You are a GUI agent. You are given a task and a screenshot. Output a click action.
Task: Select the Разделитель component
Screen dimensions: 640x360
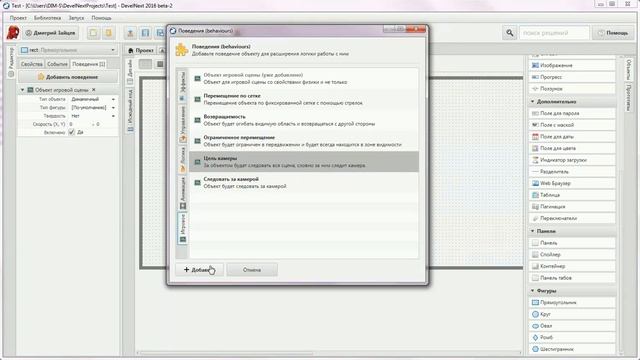point(572,172)
